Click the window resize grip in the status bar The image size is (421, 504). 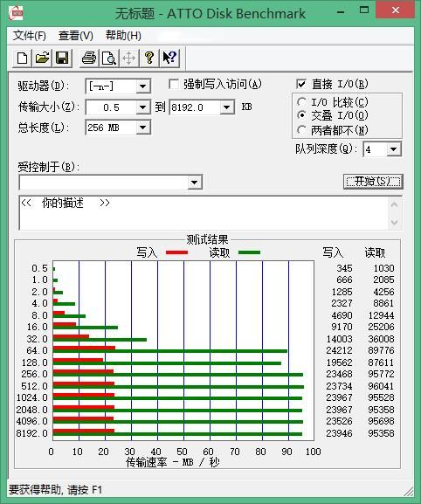pos(408,491)
